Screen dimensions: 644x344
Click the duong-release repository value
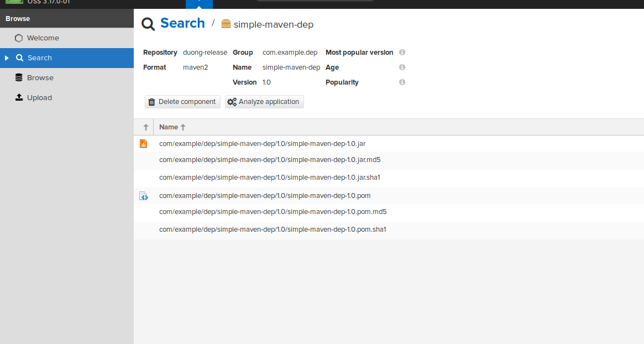tap(205, 52)
